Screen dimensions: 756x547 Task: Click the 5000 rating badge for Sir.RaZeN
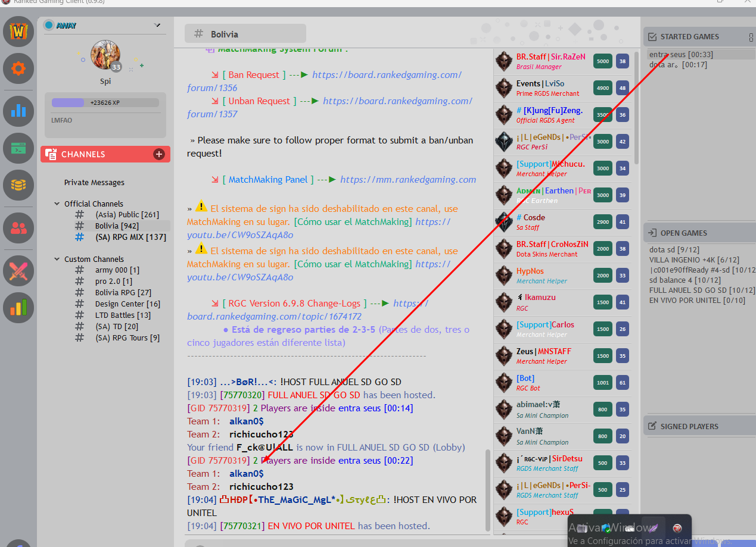click(x=603, y=61)
